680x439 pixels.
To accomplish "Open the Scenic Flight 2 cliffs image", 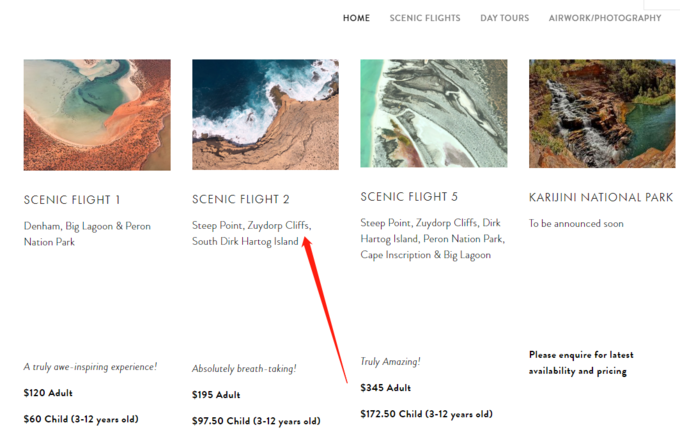I will pyautogui.click(x=265, y=114).
